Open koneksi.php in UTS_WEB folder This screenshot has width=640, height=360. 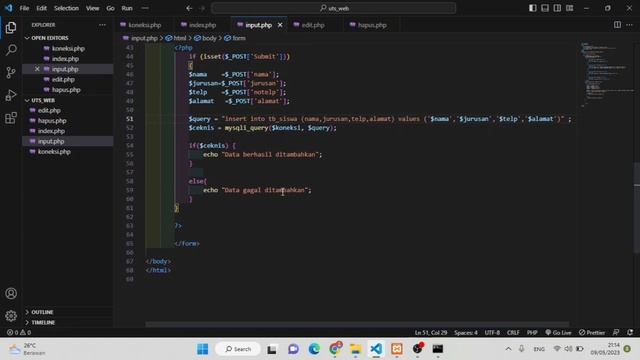[x=54, y=151]
